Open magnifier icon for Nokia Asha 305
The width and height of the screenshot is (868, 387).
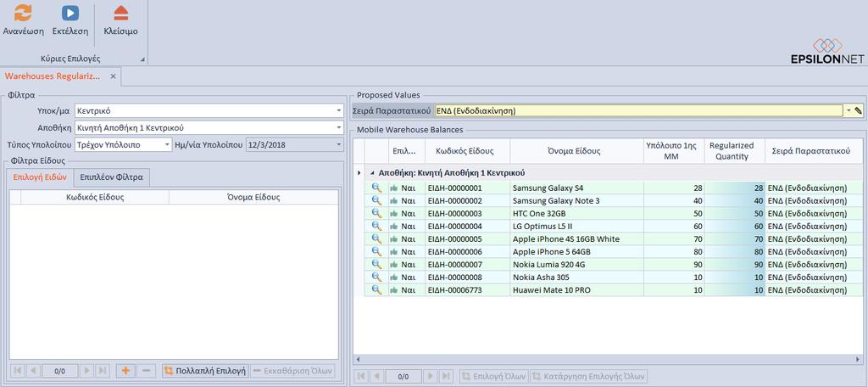pyautogui.click(x=376, y=278)
